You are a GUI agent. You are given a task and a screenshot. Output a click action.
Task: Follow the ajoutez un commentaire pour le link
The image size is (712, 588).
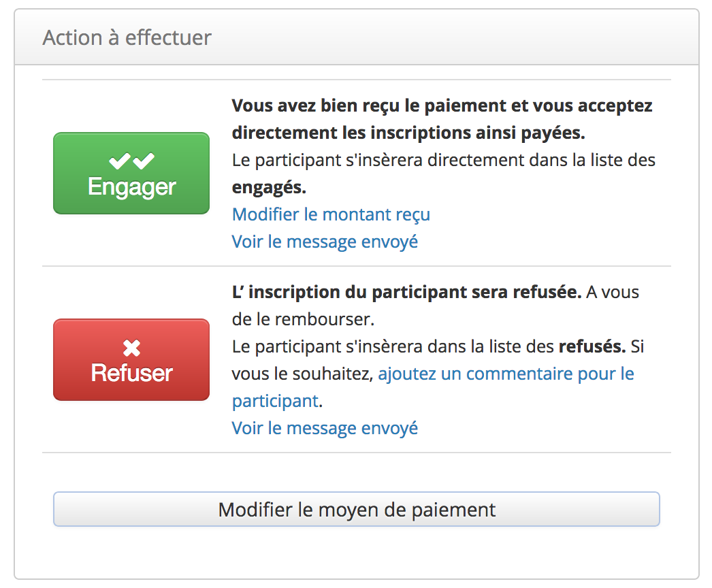click(506, 374)
